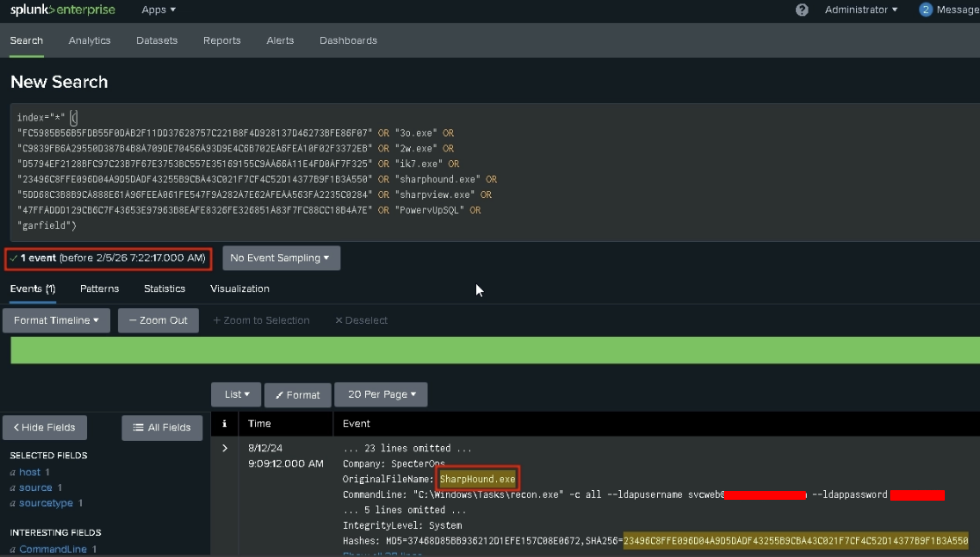Click the Hide Fields button
The image size is (980, 557).
(44, 428)
